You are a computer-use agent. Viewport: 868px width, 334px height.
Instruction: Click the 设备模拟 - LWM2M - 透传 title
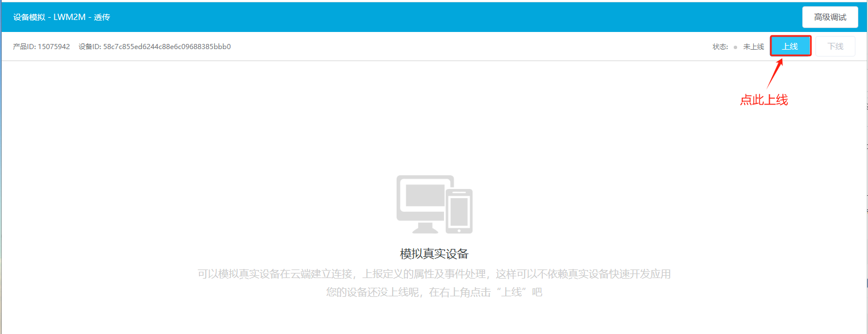(x=61, y=17)
